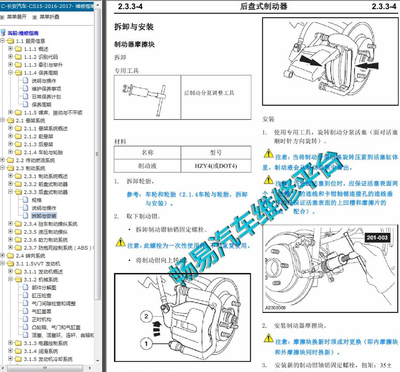This screenshot has height=372, width=400.
Task: Click the page icon beside 缸压检查
Action: [26, 295]
